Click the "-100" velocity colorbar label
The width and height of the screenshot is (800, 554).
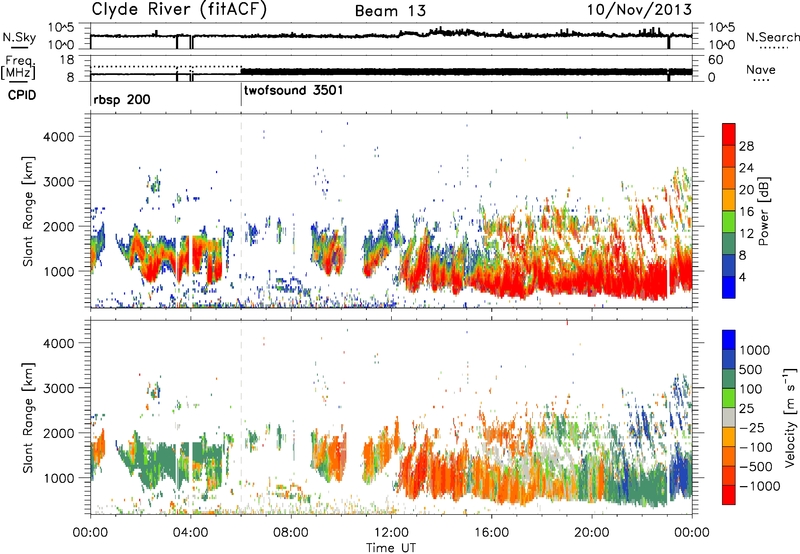pyautogui.click(x=756, y=447)
